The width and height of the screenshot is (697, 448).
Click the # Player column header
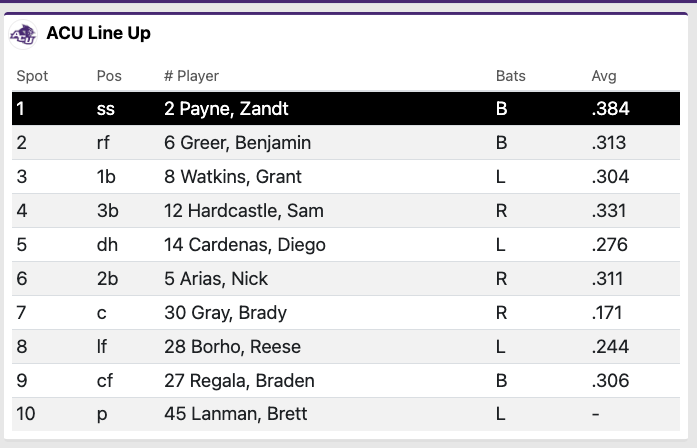192,76
